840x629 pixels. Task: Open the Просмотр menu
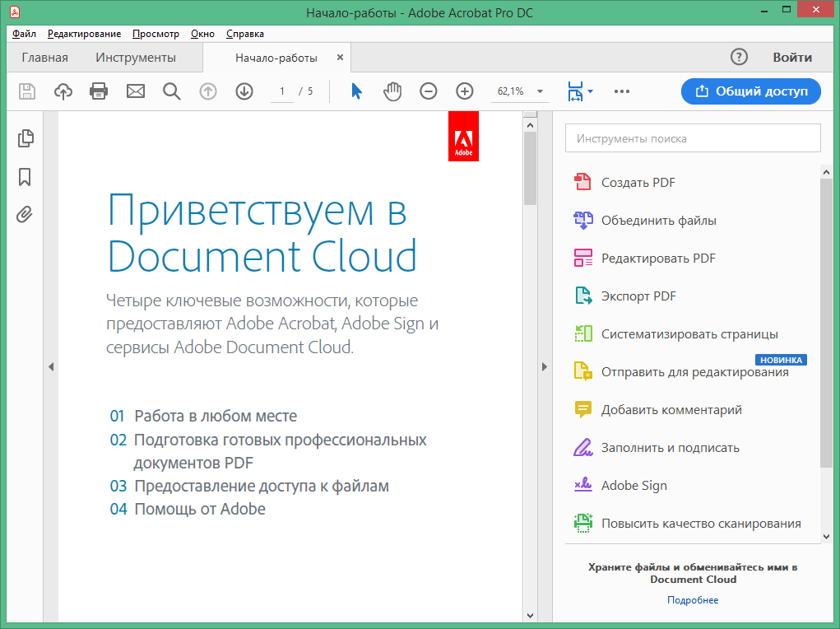click(155, 34)
